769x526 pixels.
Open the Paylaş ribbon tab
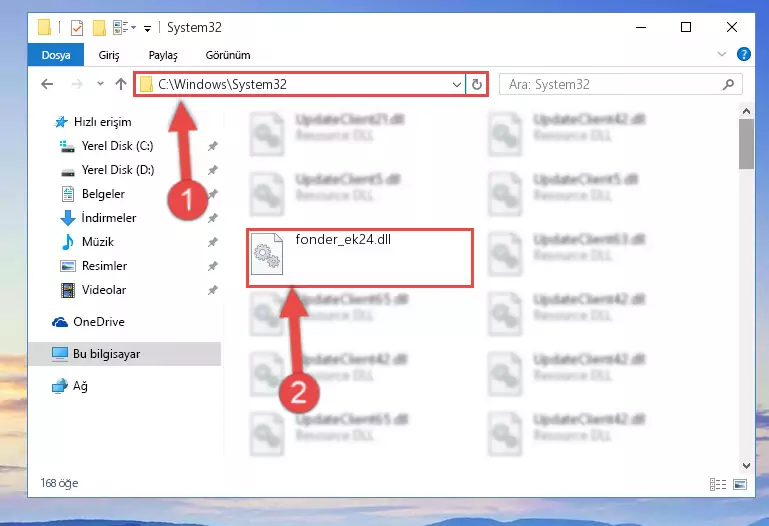pyautogui.click(x=163, y=55)
